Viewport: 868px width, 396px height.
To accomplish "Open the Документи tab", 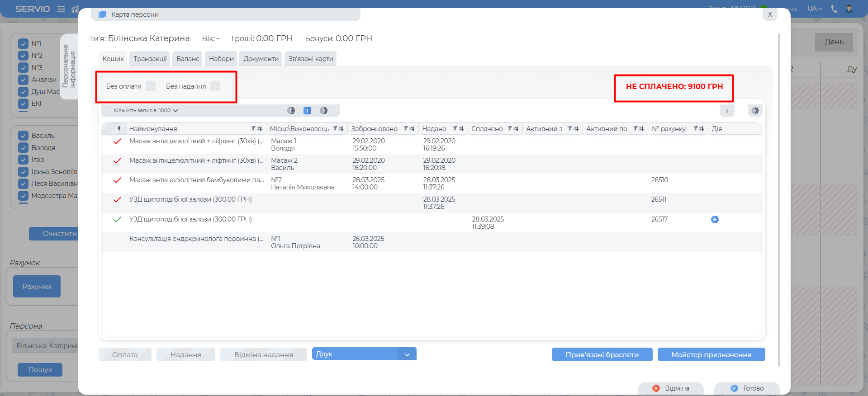I will tap(261, 59).
